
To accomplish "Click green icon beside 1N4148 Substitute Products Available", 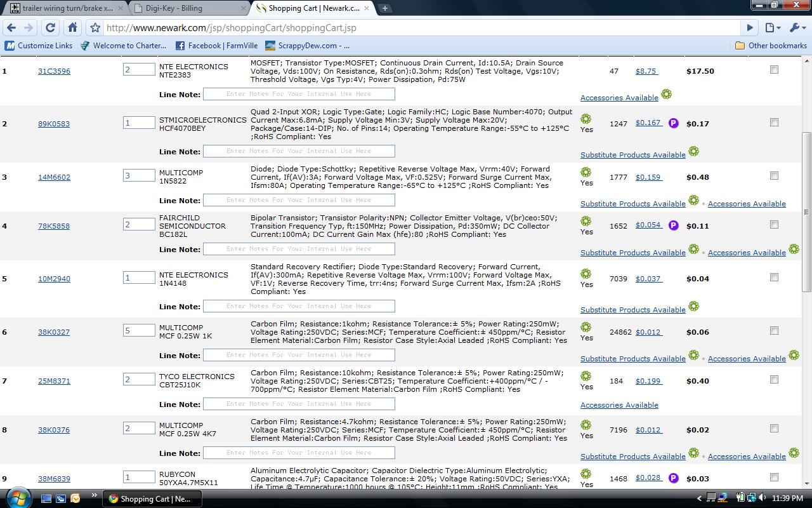I will [x=693, y=306].
